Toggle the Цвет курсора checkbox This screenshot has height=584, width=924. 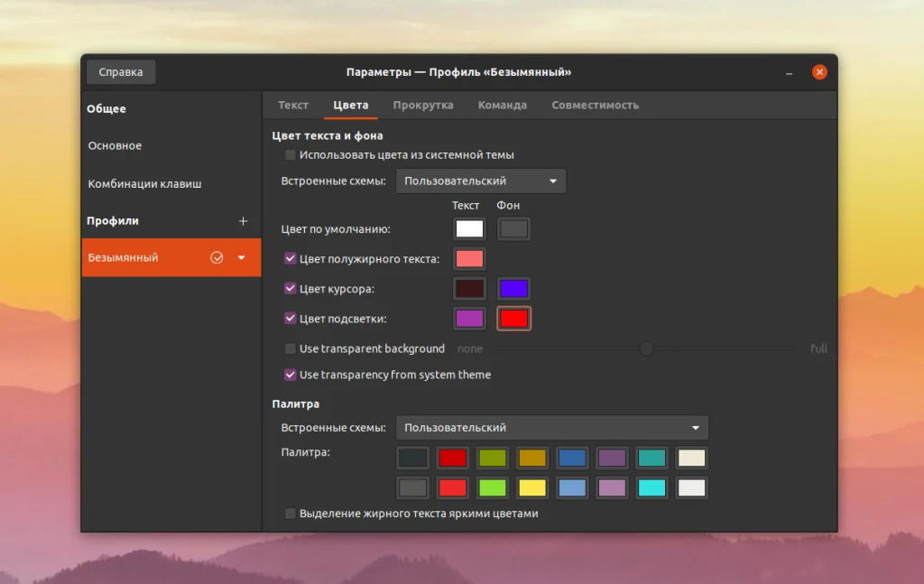pyautogui.click(x=291, y=288)
